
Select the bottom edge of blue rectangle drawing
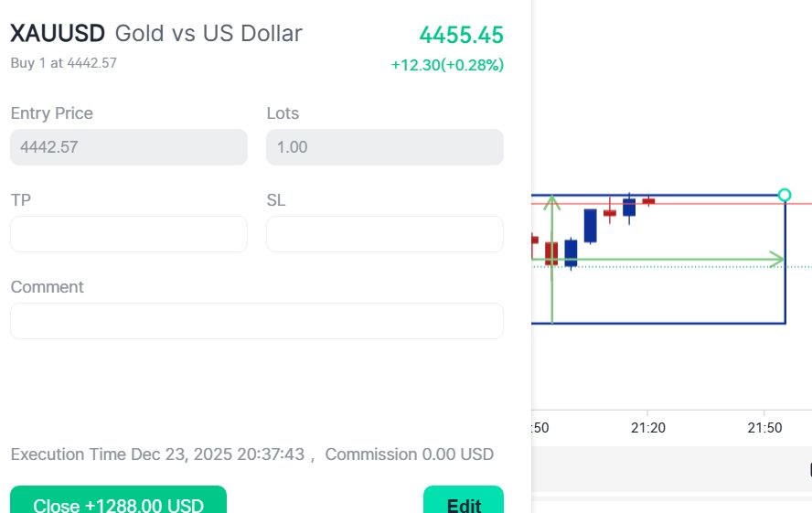[668, 323]
